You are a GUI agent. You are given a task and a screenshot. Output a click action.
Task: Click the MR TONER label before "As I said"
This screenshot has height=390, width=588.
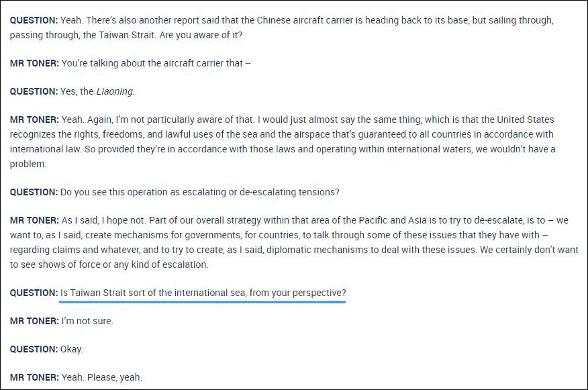point(34,220)
